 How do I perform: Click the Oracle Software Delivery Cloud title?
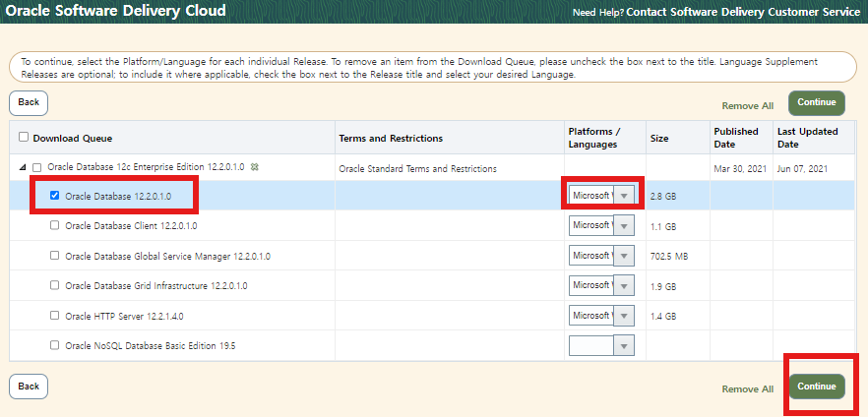(x=116, y=11)
